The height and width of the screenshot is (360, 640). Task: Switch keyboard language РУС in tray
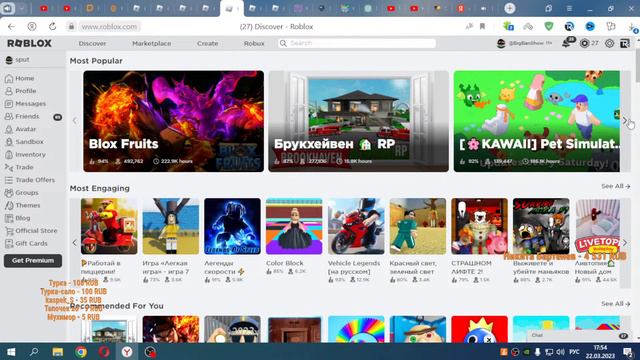coord(574,352)
